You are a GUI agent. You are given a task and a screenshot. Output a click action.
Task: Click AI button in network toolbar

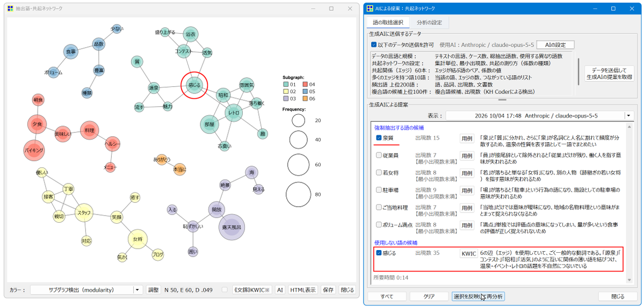[x=280, y=290]
